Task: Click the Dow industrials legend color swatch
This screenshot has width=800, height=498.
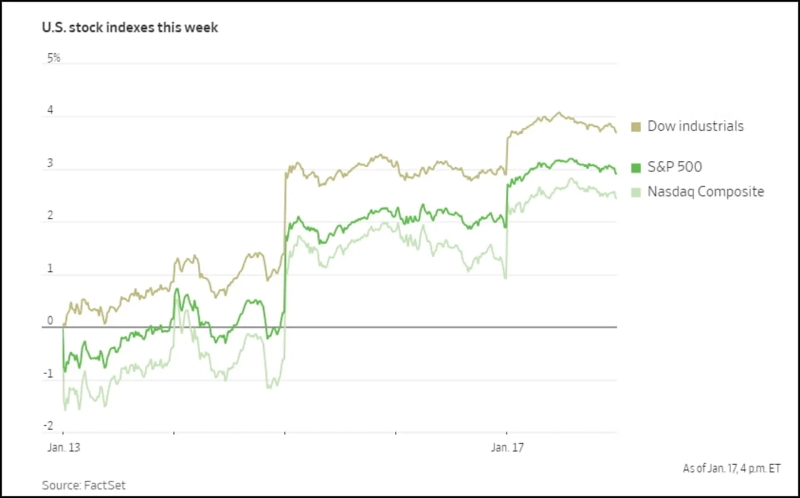Action: click(637, 126)
